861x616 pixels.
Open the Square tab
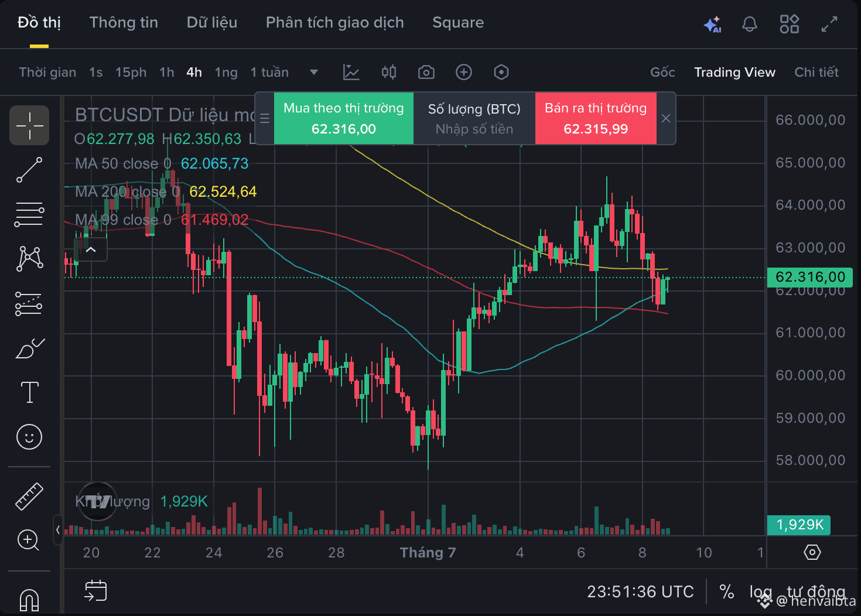pos(458,23)
